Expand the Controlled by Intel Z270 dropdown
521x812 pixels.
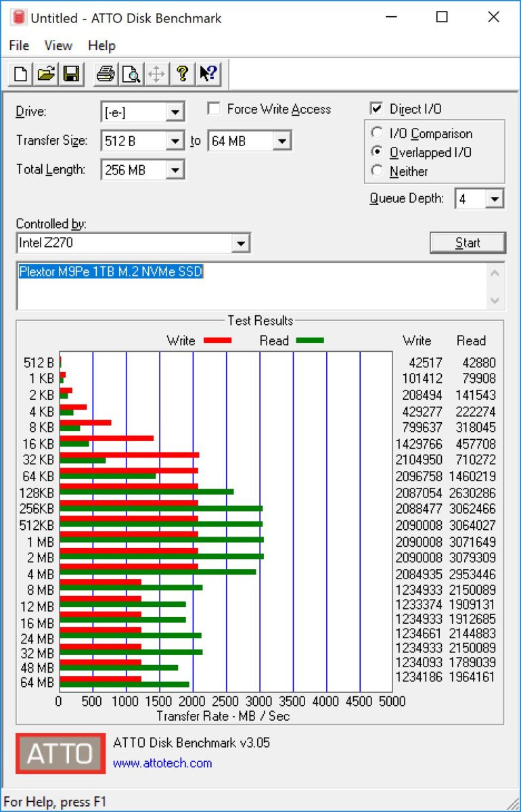[240, 243]
